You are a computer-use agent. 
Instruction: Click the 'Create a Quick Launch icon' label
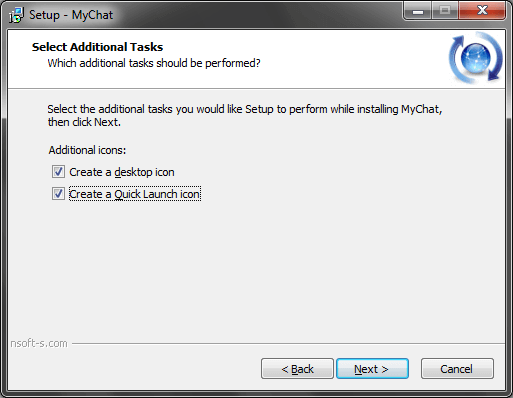135,194
